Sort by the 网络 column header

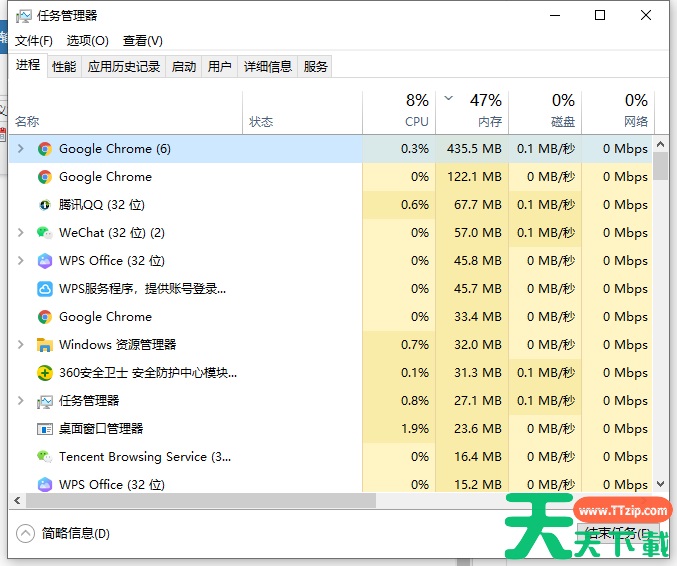618,113
